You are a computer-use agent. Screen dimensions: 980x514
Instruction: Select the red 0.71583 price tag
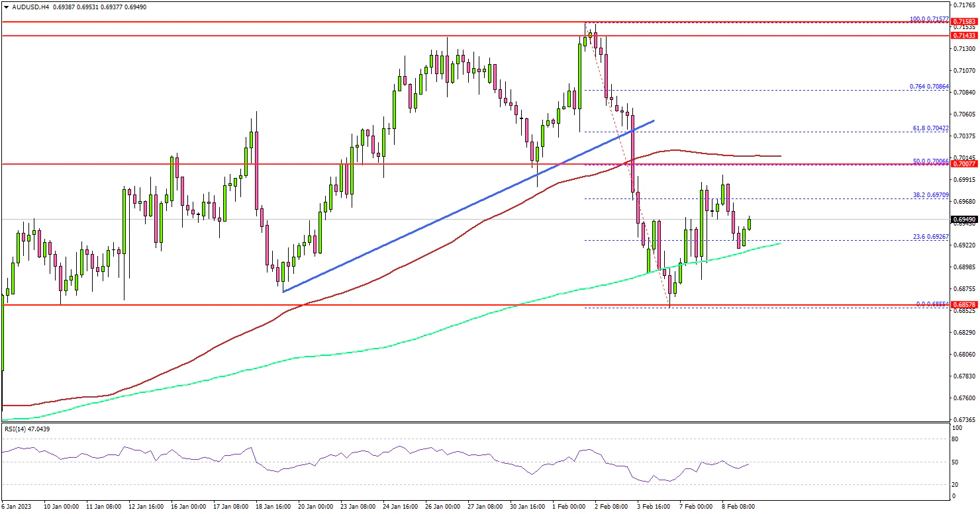click(963, 22)
